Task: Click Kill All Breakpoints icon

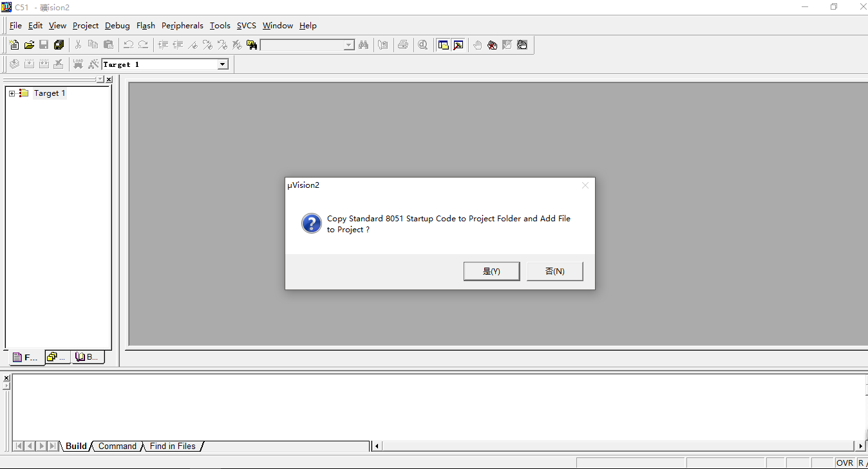Action: pyautogui.click(x=492, y=44)
